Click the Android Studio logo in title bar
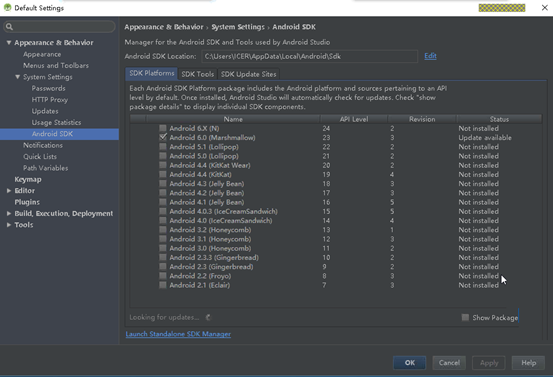 pos(7,7)
